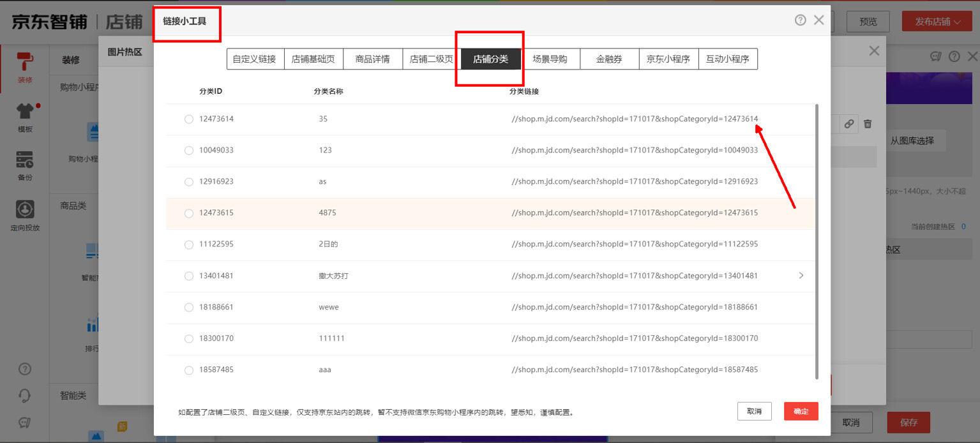Click the headset customer service icon bottom left
Screen dimensions: 980x443
pos(24,396)
